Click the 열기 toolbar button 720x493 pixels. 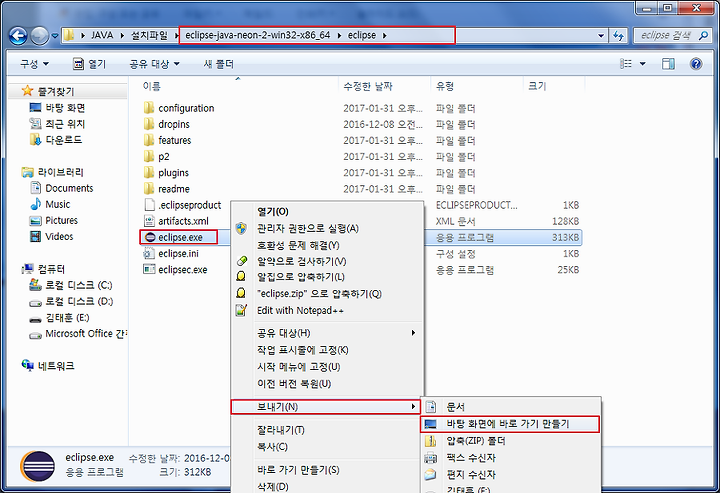pyautogui.click(x=90, y=64)
